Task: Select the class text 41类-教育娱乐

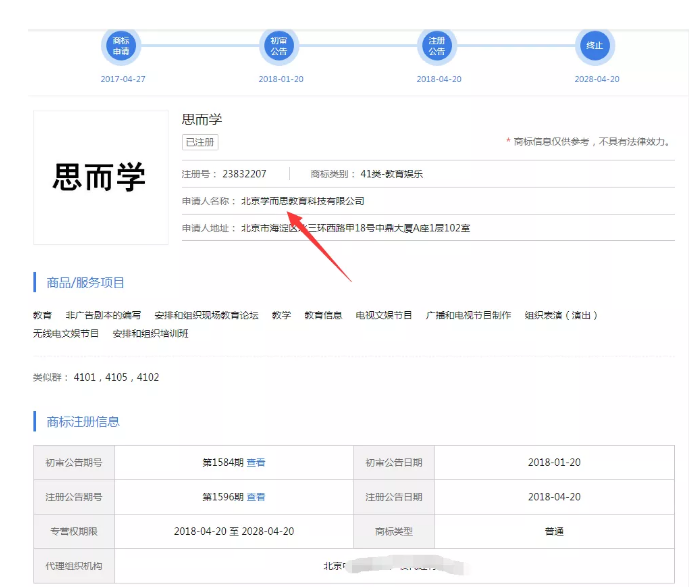Action: point(392,174)
